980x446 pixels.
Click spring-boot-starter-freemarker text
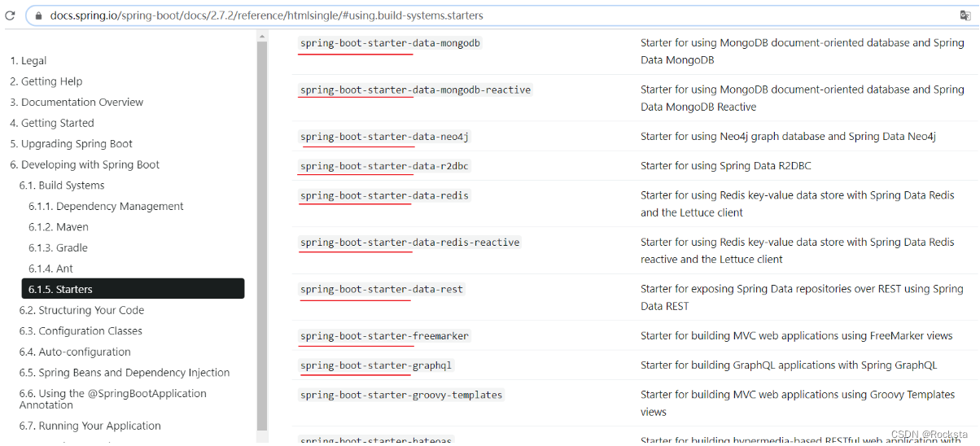coord(384,336)
